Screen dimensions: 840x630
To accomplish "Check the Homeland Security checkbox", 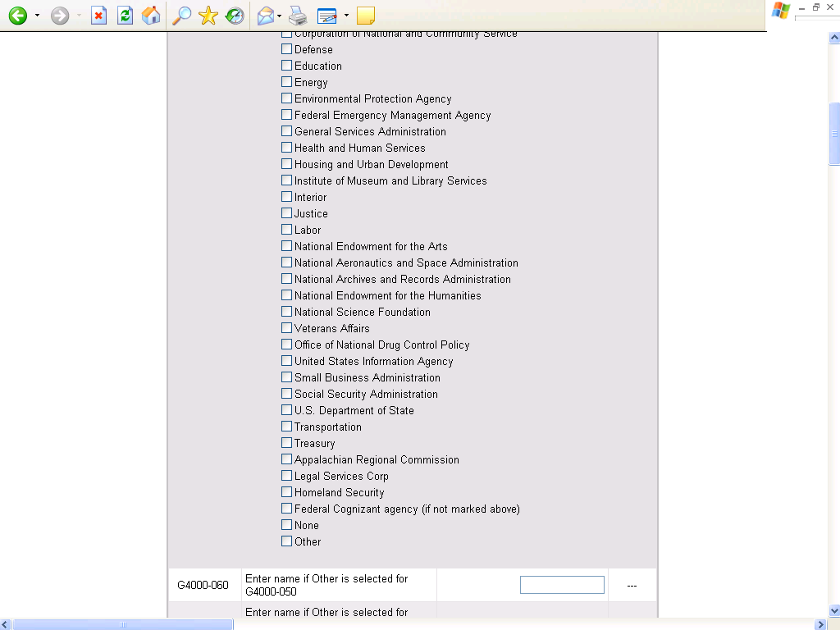I will tap(286, 492).
